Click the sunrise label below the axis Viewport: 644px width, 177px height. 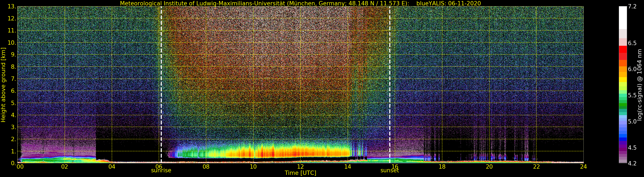tap(161, 171)
